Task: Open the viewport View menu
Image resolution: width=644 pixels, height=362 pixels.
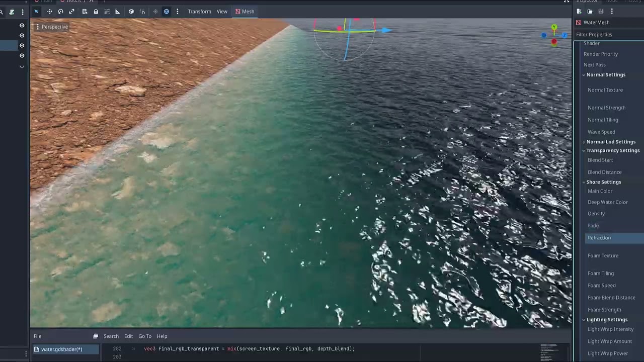Action: pos(222,11)
